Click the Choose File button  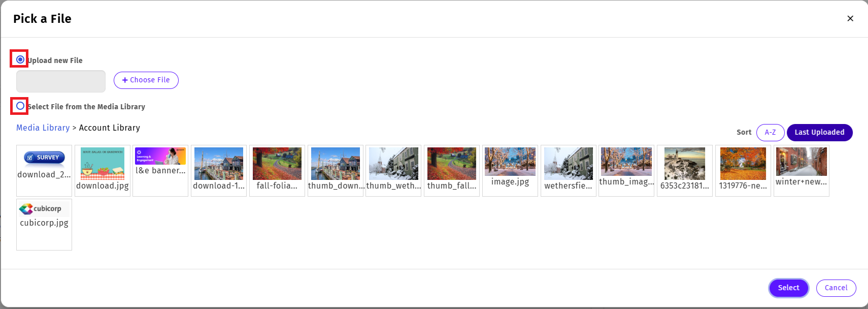[x=146, y=80]
